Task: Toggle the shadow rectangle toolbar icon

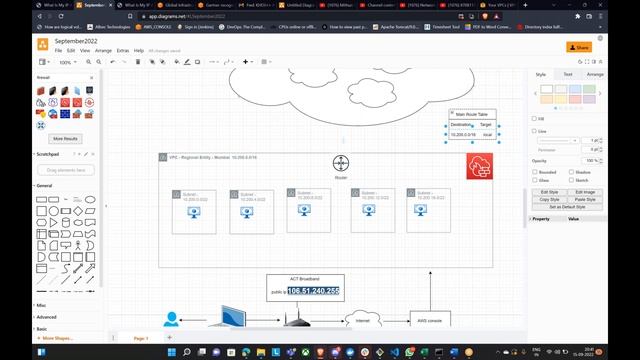Action: [198, 62]
